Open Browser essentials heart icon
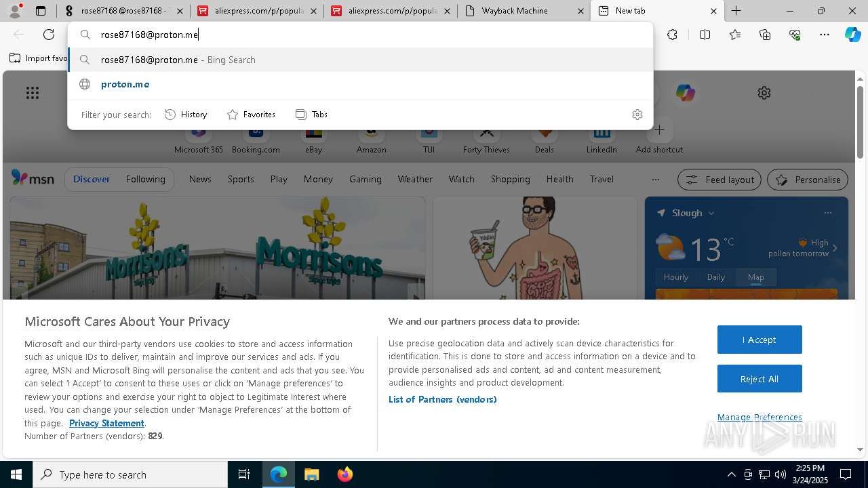Screen dimensions: 868x488 tap(795, 35)
